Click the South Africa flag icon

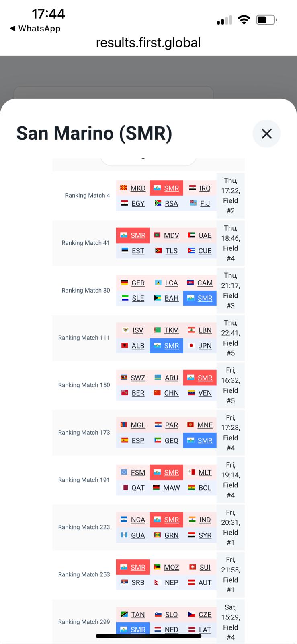click(x=158, y=204)
